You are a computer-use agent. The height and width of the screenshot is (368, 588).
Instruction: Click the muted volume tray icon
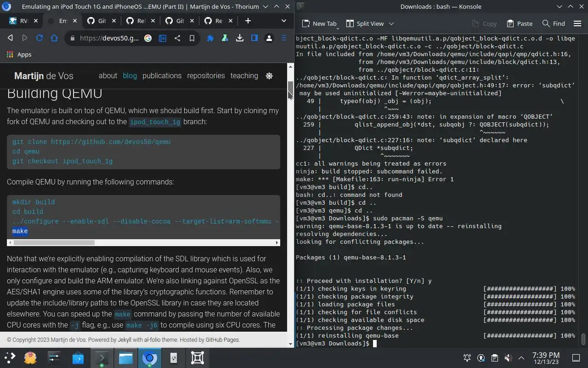pos(508,358)
